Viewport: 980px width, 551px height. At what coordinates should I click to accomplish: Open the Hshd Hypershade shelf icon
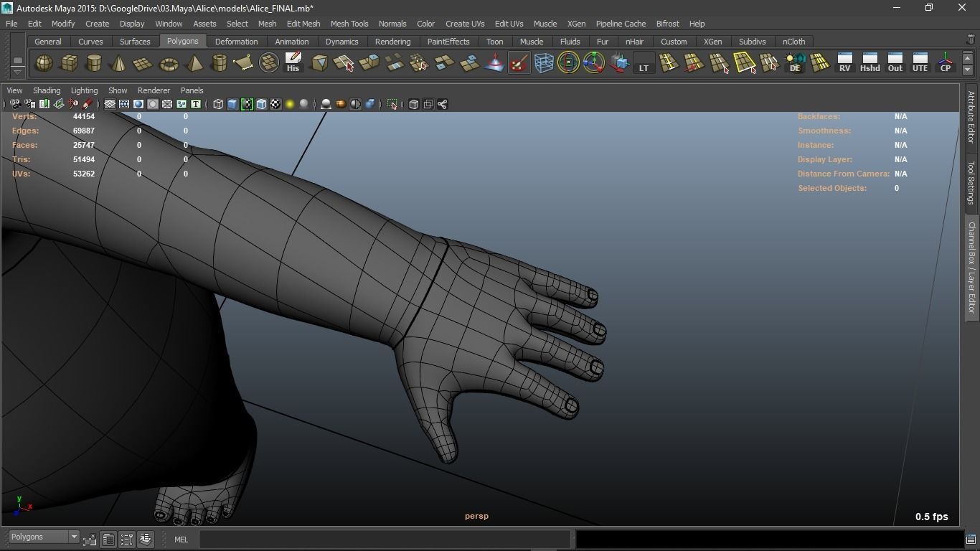tap(870, 63)
